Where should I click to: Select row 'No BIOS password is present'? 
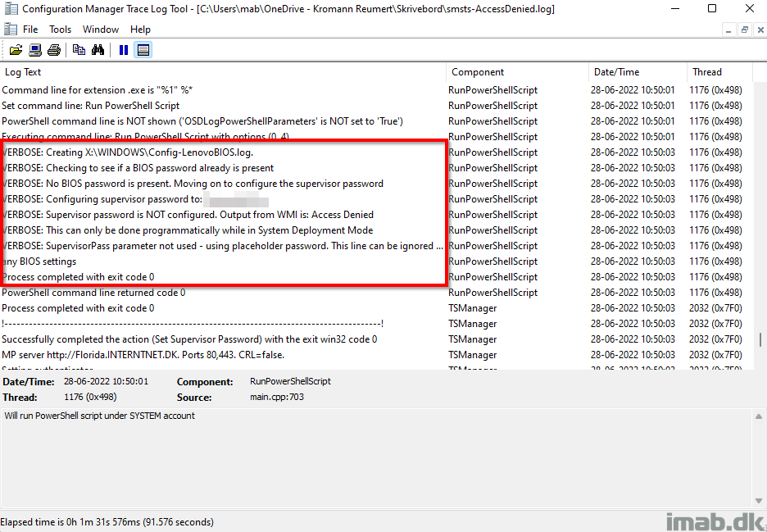[376, 184]
